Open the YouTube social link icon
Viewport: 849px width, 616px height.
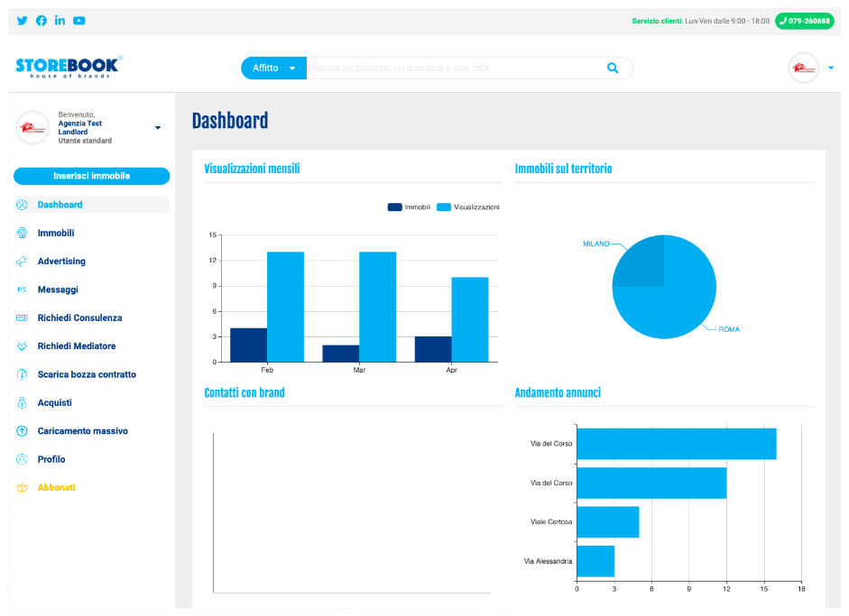(x=79, y=21)
